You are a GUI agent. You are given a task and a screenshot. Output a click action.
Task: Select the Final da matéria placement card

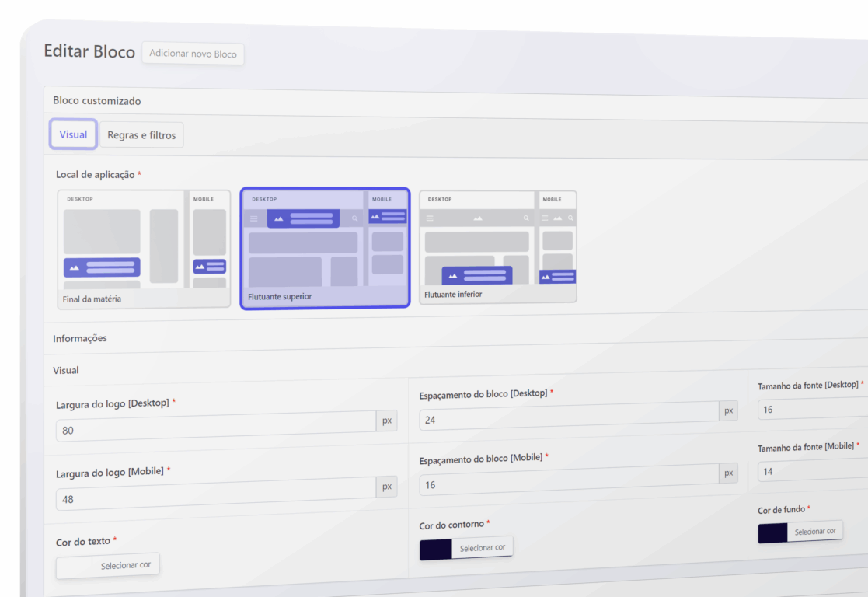pos(144,250)
